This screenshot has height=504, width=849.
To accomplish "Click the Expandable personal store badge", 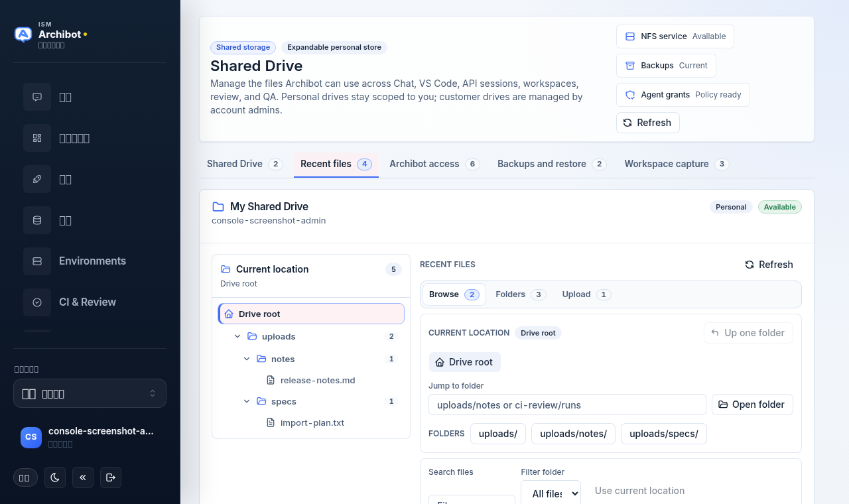I will [334, 48].
